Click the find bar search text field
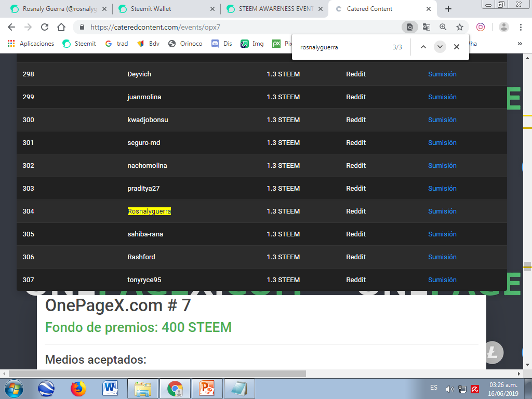532x399 pixels. [343, 47]
